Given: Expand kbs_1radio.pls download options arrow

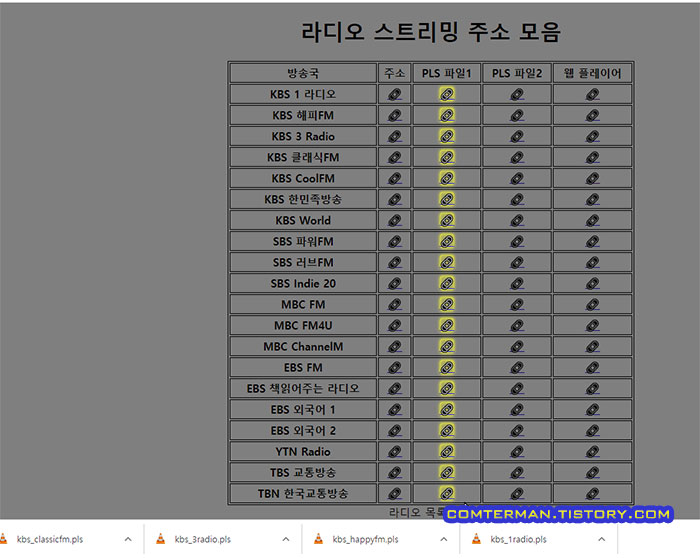Looking at the screenshot, I should (602, 539).
